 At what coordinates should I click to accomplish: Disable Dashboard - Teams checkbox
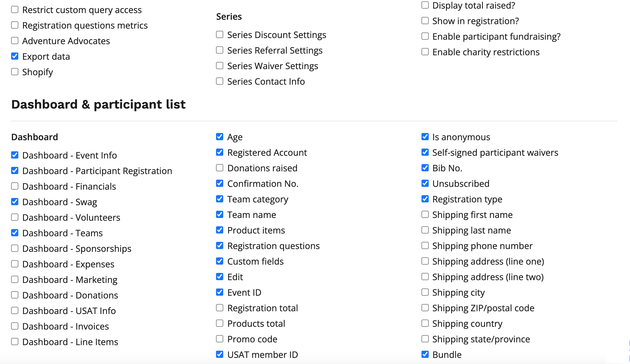click(x=15, y=233)
